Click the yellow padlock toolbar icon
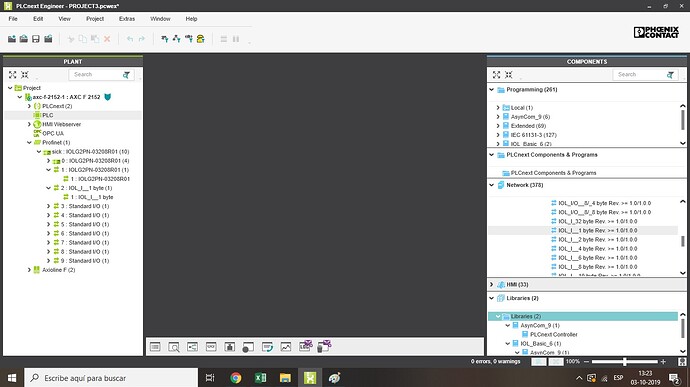 (201, 39)
